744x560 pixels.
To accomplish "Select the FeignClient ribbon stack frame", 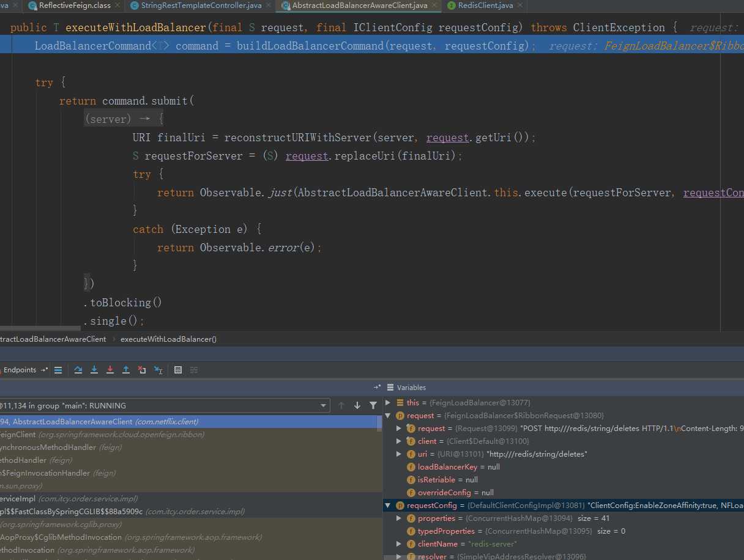I will click(188, 435).
